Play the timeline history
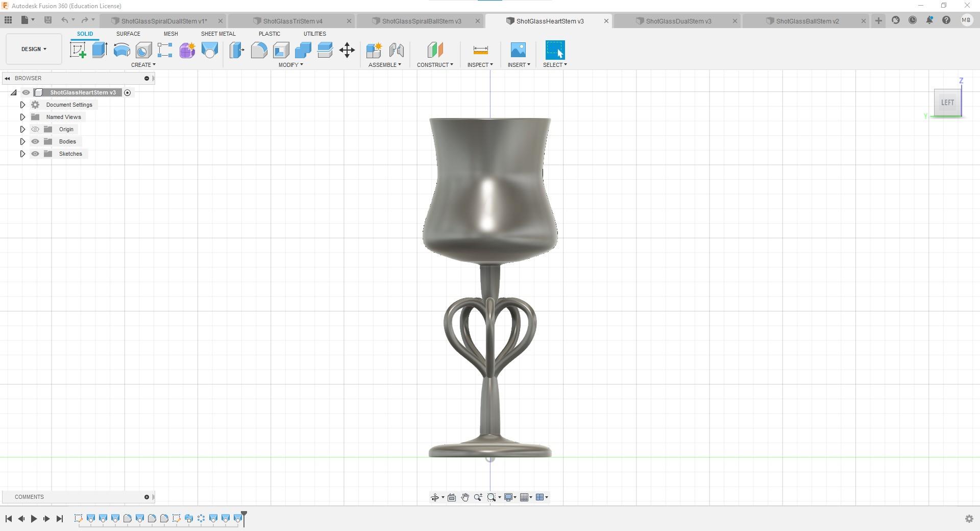Screen dimensions: 980x531 (x=34, y=519)
